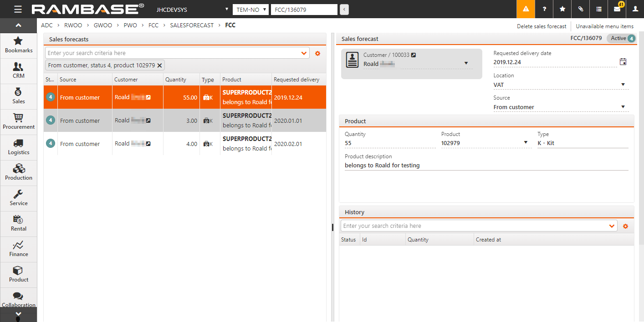This screenshot has height=322, width=644.
Task: Select the forecast row dated 2020.02.01
Action: coord(185,144)
